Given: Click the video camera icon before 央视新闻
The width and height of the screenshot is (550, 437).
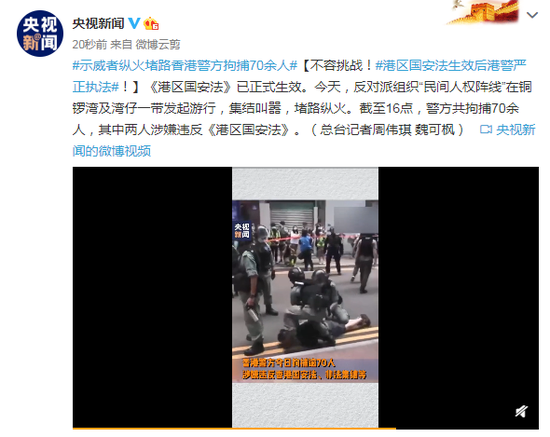Looking at the screenshot, I should pyautogui.click(x=486, y=130).
